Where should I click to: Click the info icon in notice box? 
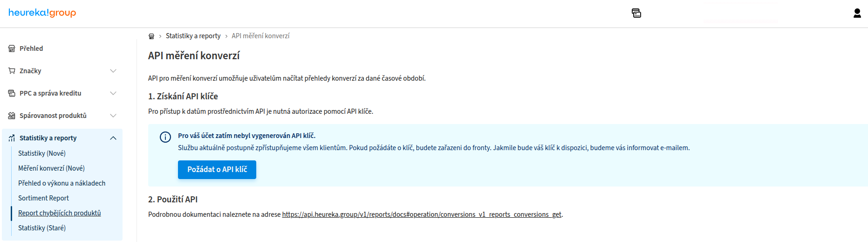165,137
